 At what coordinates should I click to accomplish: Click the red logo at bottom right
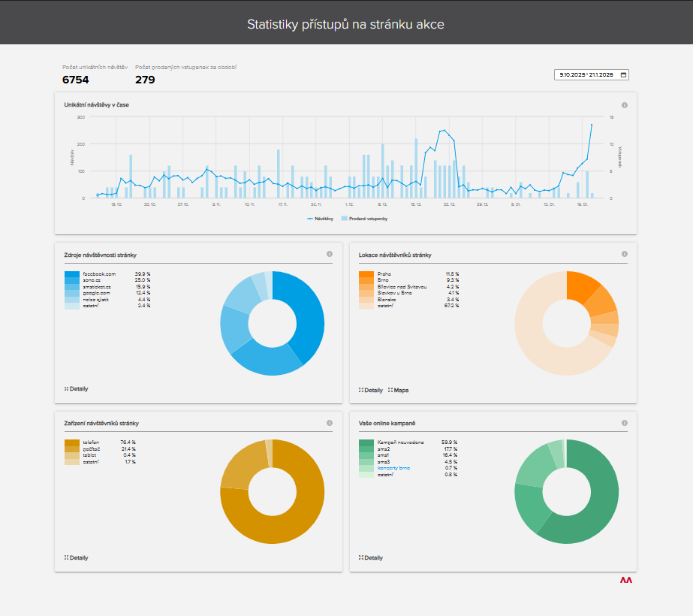pyautogui.click(x=626, y=580)
